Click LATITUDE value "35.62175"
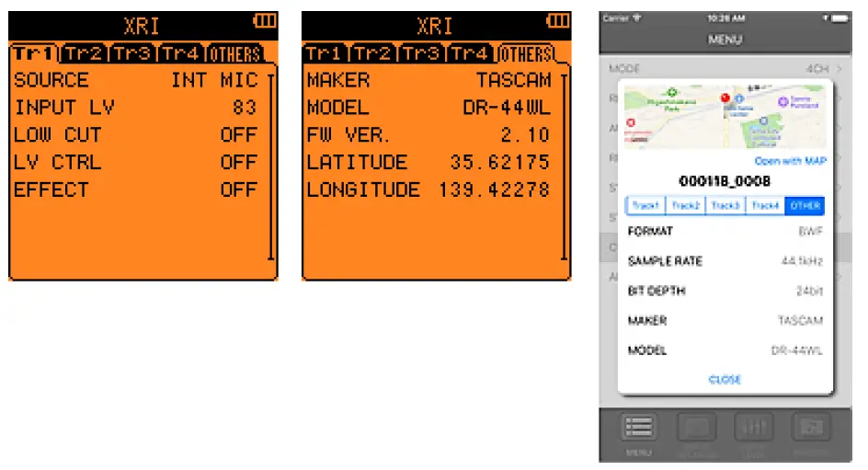The image size is (868, 470). click(500, 162)
